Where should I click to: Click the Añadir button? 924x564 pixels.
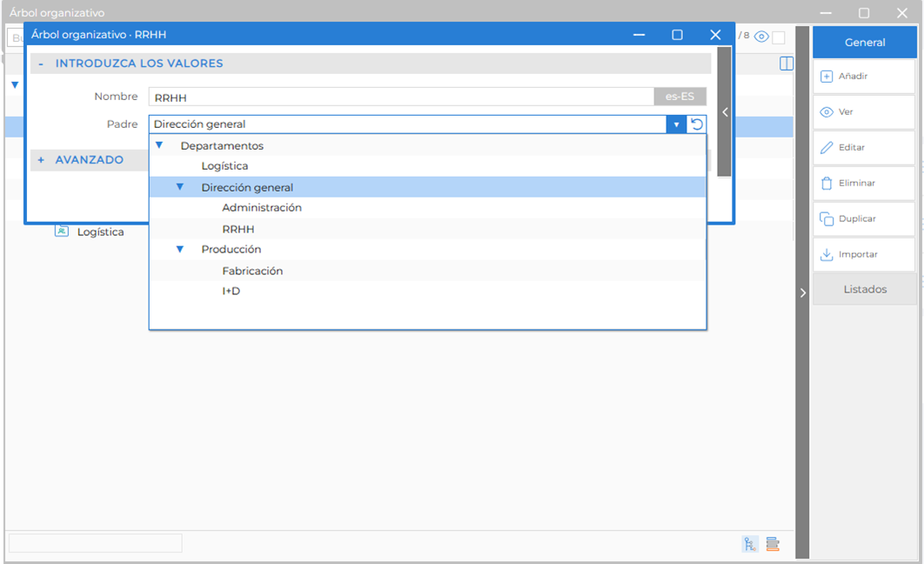pos(864,77)
